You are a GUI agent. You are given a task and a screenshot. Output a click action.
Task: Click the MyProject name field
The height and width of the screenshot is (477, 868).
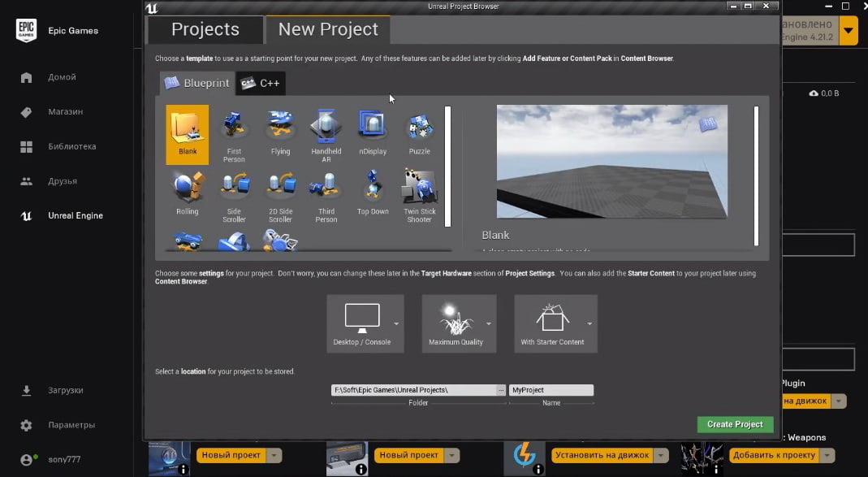point(551,390)
